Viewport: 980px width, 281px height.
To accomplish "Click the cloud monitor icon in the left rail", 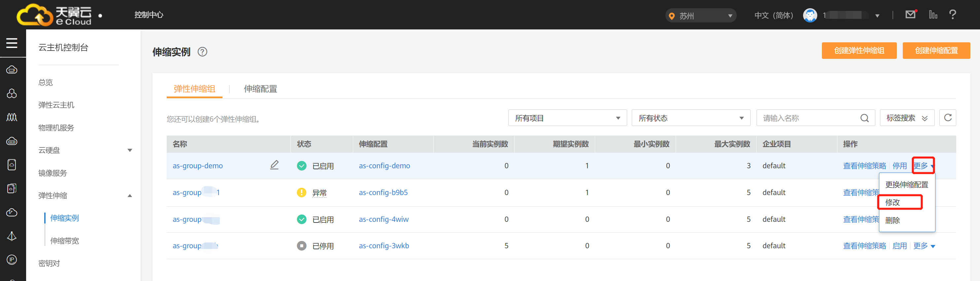I will click(12, 212).
